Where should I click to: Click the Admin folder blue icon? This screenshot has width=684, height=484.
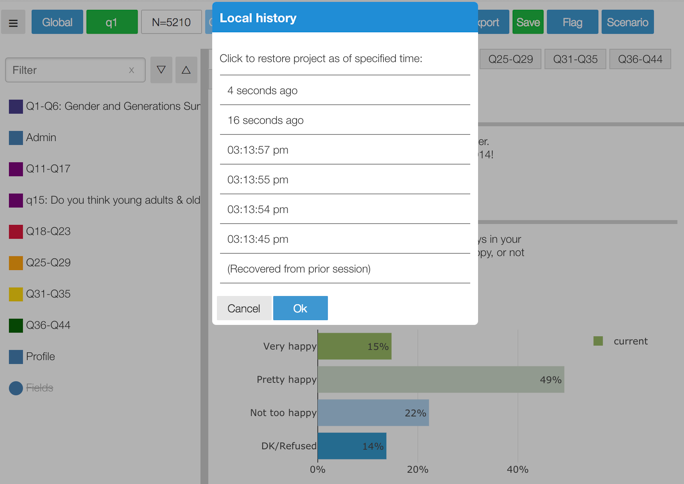[16, 138]
